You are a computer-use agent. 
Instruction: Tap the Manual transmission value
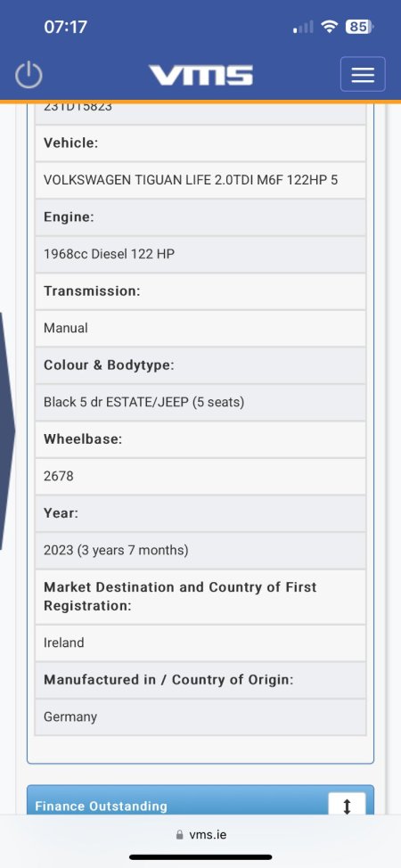66,328
